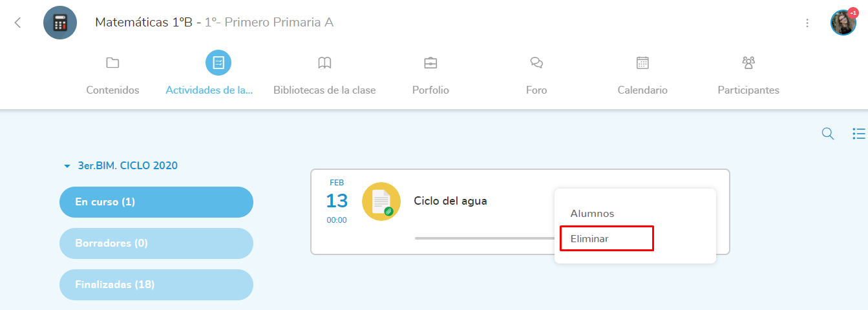
Task: Click the search magnifier icon
Action: 827,134
